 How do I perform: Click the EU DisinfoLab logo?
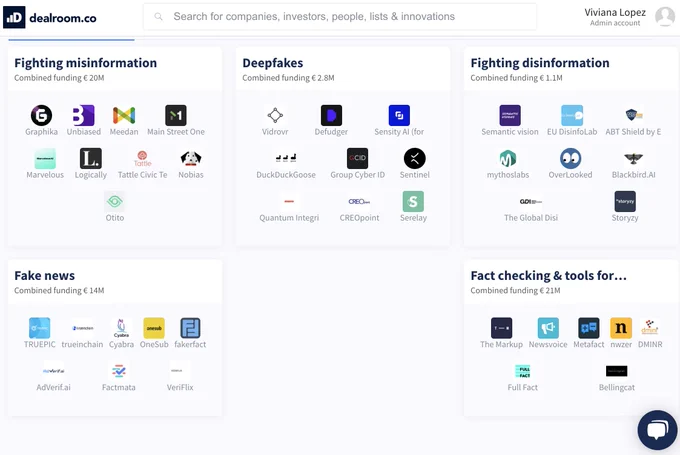pyautogui.click(x=572, y=115)
